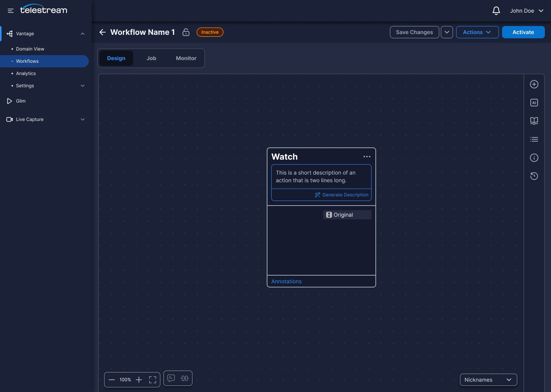Go back with the left arrow
Viewport: 551px width, 392px height.
103,32
